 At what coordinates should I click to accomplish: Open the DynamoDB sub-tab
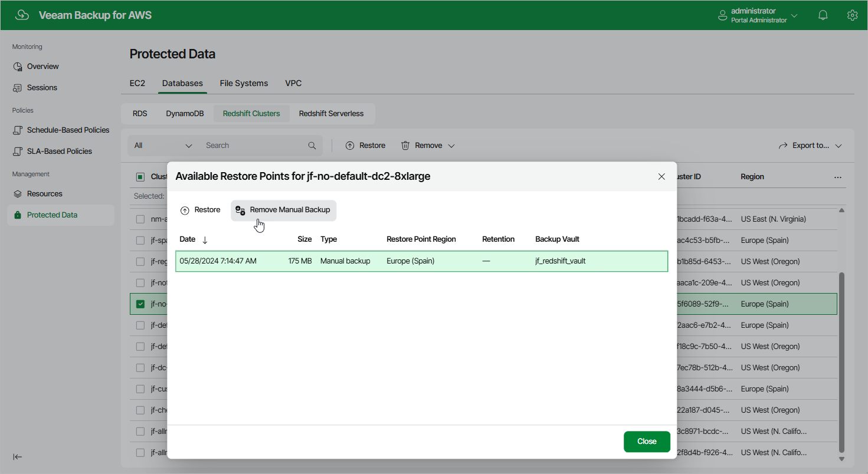tap(185, 114)
